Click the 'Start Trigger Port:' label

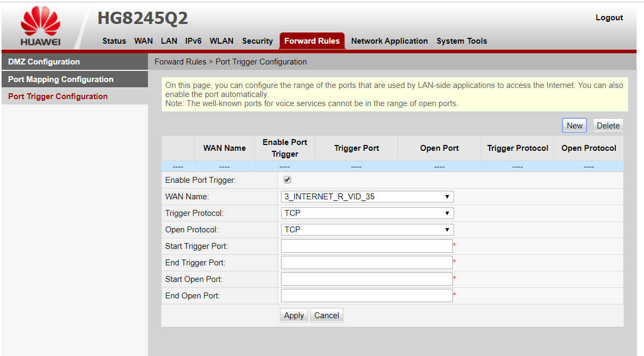(x=196, y=246)
